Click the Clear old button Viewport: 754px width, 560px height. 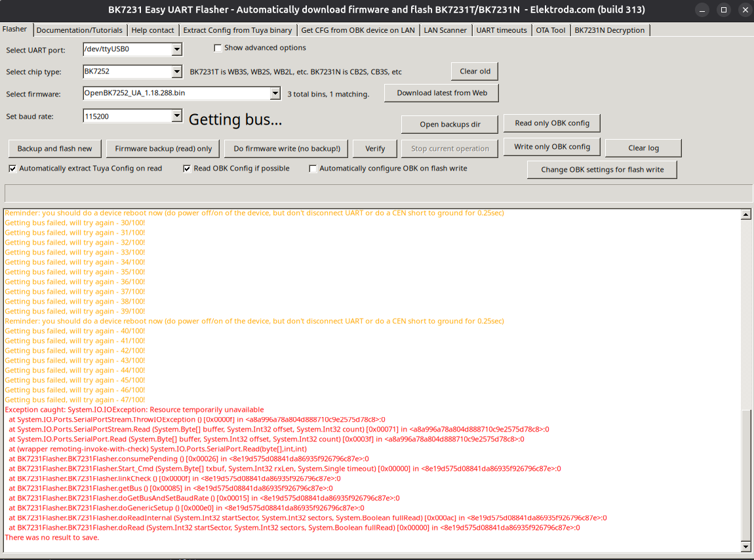(475, 71)
